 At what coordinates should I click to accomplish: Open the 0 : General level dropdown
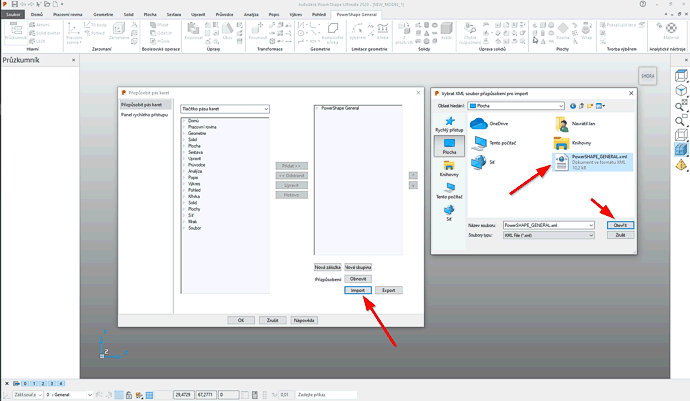point(69,395)
